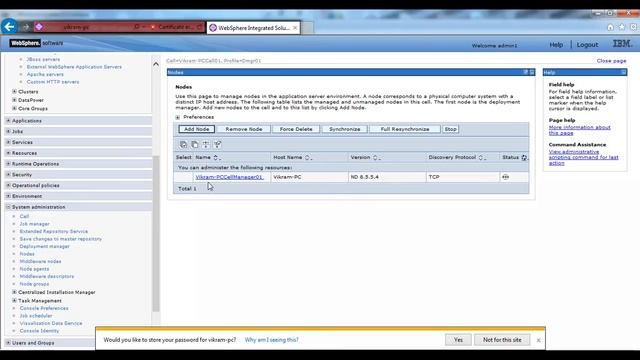Click the navigation pane scrollbar thumb

(x=156, y=234)
